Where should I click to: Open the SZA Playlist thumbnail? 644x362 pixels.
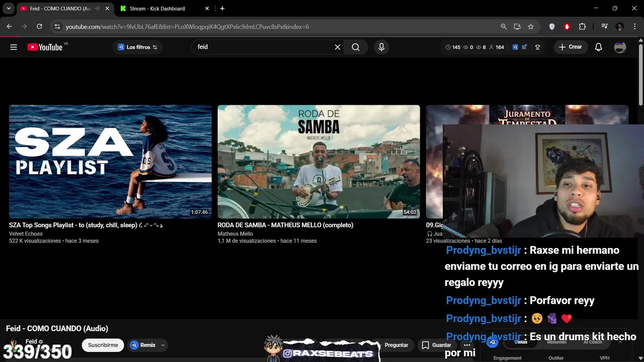click(110, 161)
